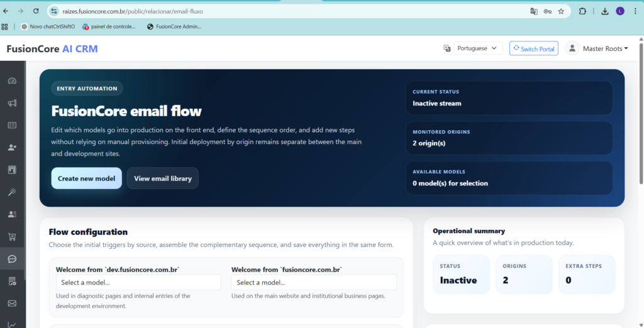This screenshot has width=644, height=328.
Task: Click the Inactive status card
Action: [x=461, y=274]
